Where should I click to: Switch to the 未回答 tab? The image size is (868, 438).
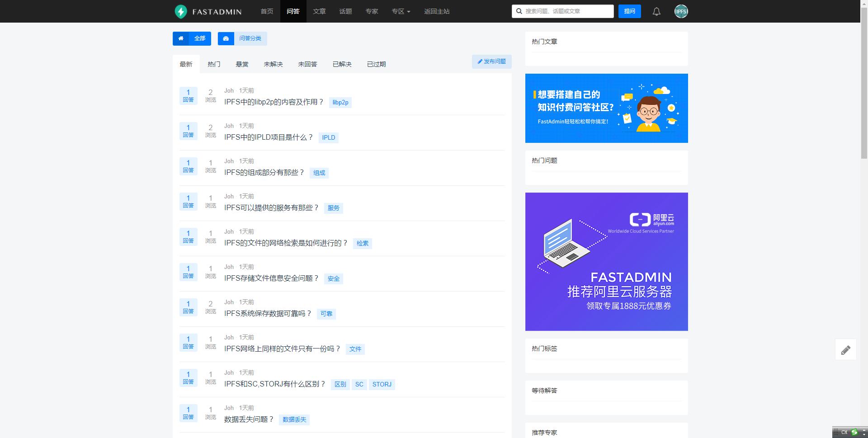pyautogui.click(x=307, y=64)
